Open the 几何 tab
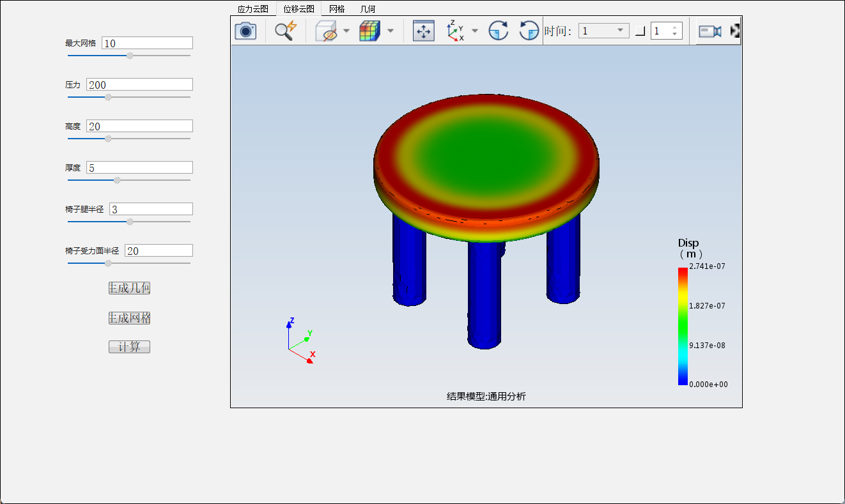 (x=368, y=9)
